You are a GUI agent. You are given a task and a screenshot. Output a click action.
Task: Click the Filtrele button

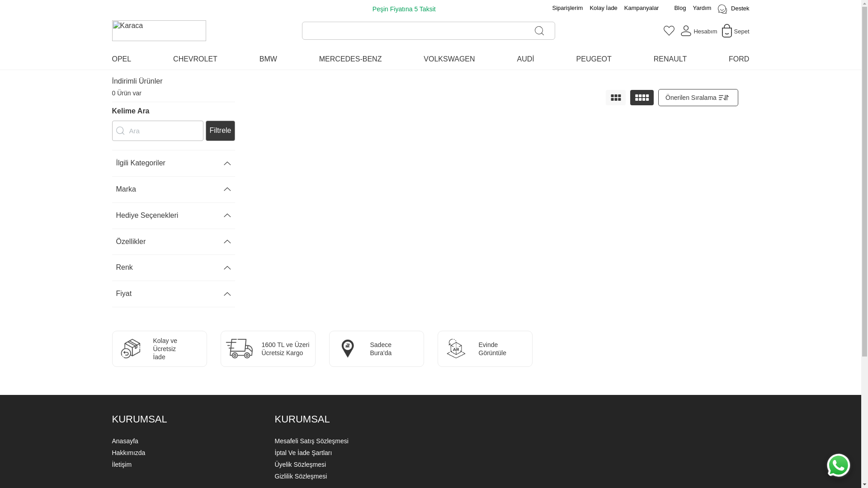coord(220,131)
